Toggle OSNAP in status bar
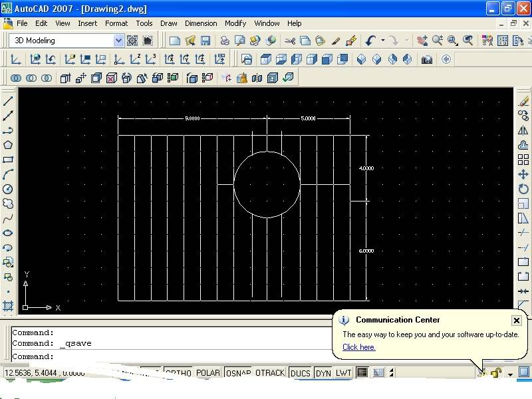 pos(238,373)
